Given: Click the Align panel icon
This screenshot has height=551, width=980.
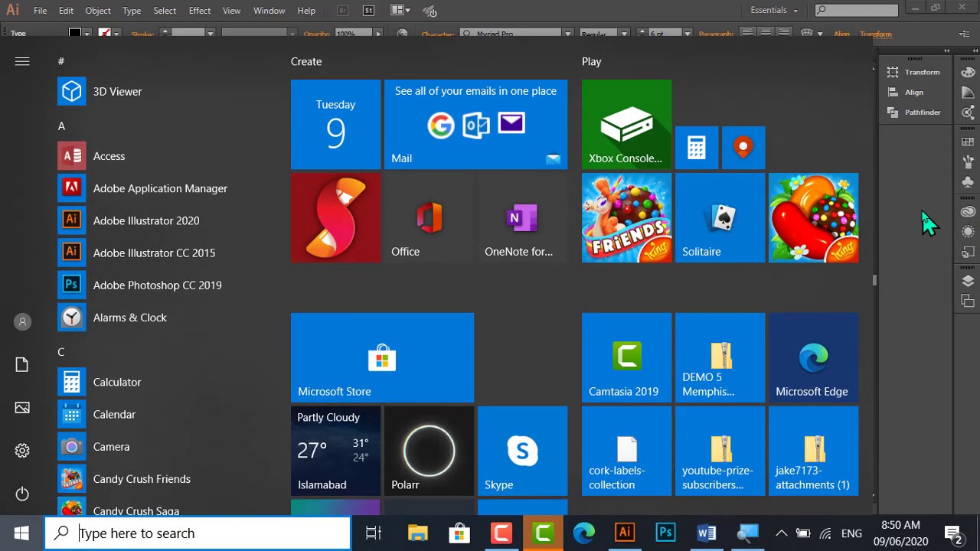Looking at the screenshot, I should (893, 92).
